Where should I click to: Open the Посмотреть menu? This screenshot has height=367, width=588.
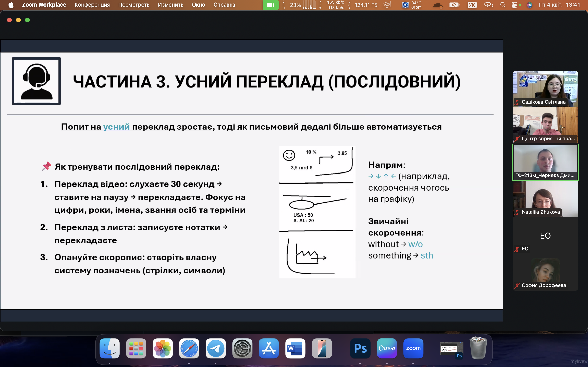[134, 5]
